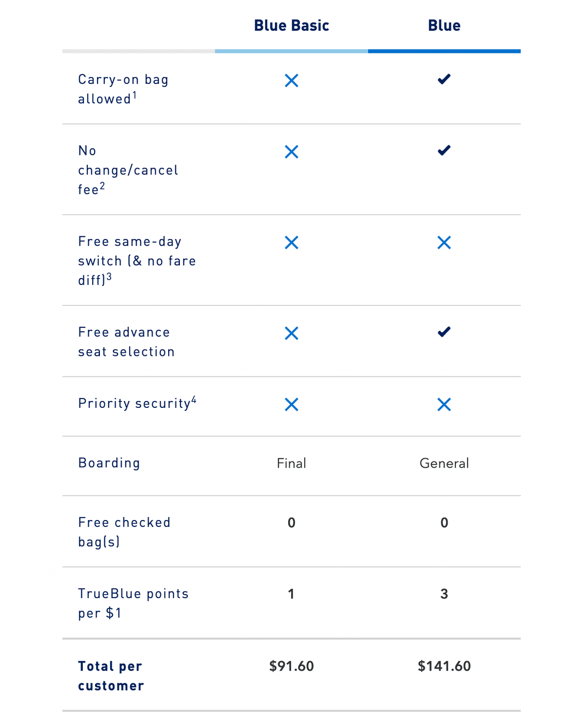Click the Final boarding value for Blue Basic
The width and height of the screenshot is (588, 724).
292,463
